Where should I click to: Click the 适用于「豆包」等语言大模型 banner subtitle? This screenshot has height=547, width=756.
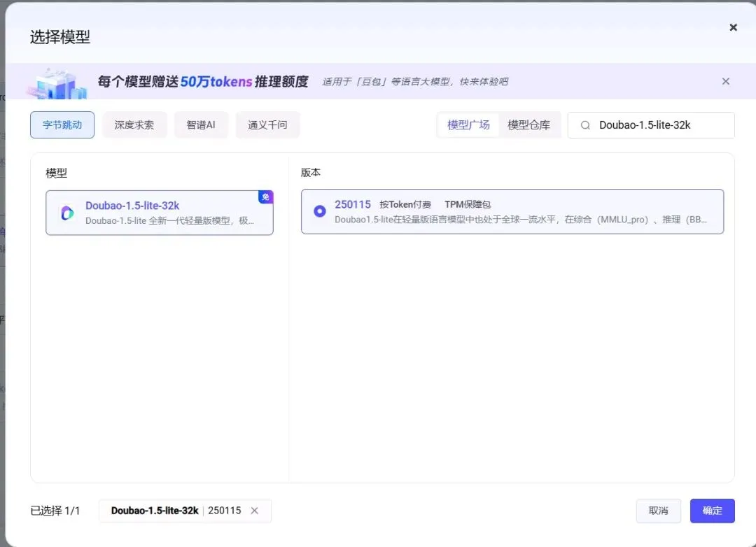pyautogui.click(x=414, y=81)
